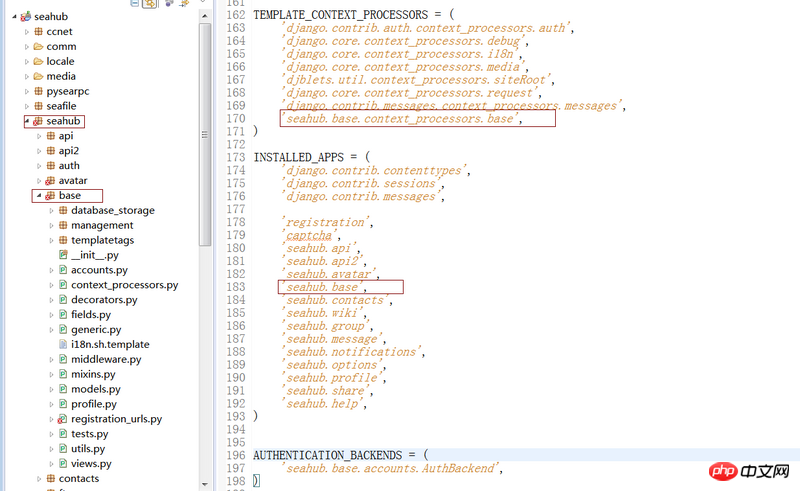Select the database_storage package

coord(112,210)
